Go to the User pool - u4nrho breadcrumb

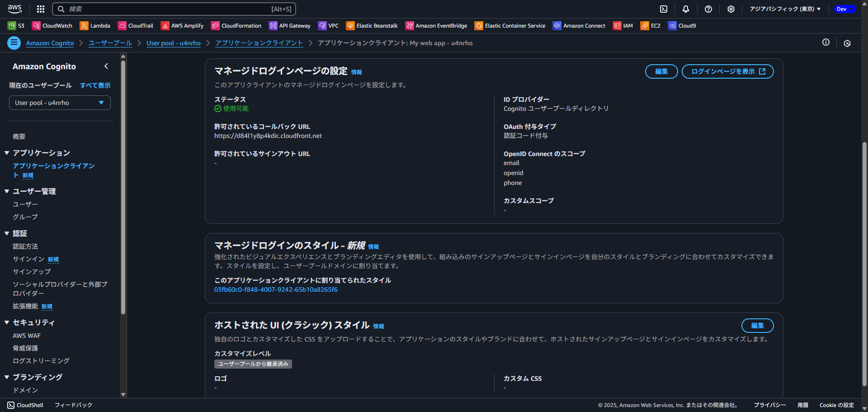(x=174, y=43)
